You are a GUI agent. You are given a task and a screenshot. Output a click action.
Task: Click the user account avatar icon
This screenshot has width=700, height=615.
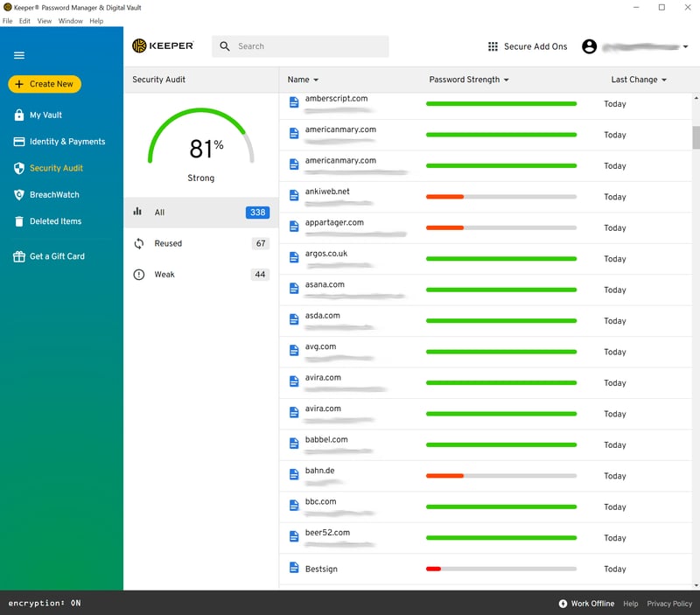(x=589, y=46)
